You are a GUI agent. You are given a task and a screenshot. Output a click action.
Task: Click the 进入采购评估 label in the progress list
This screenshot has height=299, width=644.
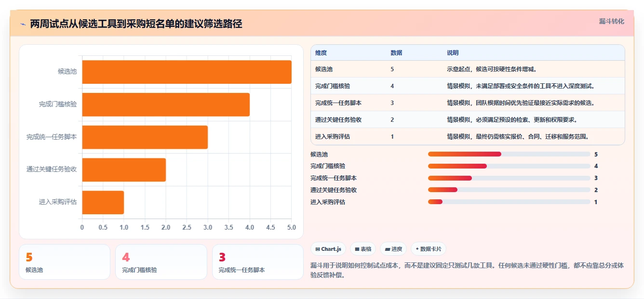click(328, 202)
